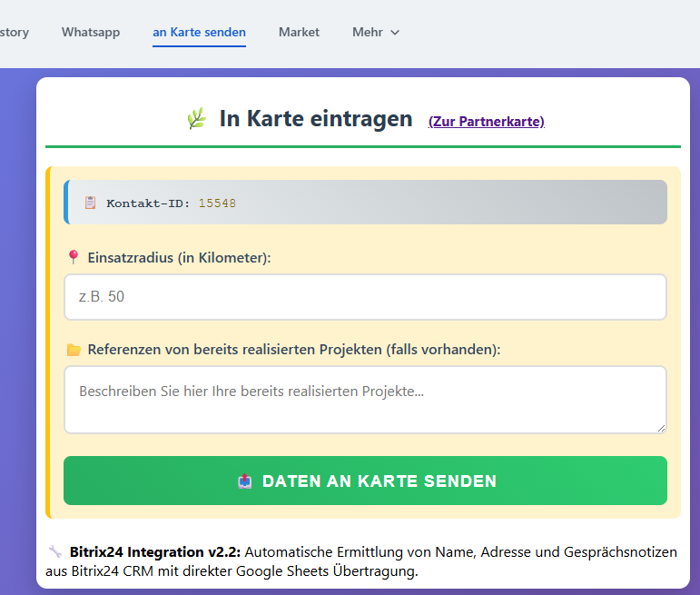
Task: Click the folder icon beside Referenzen label
Action: 74,350
